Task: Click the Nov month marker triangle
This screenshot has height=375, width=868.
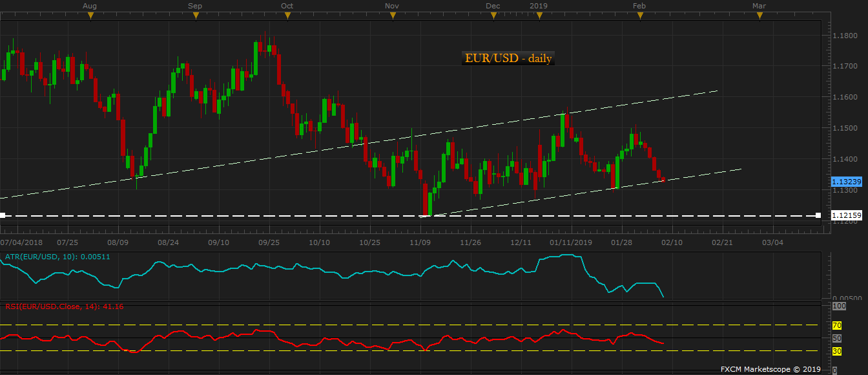Action: (x=393, y=16)
